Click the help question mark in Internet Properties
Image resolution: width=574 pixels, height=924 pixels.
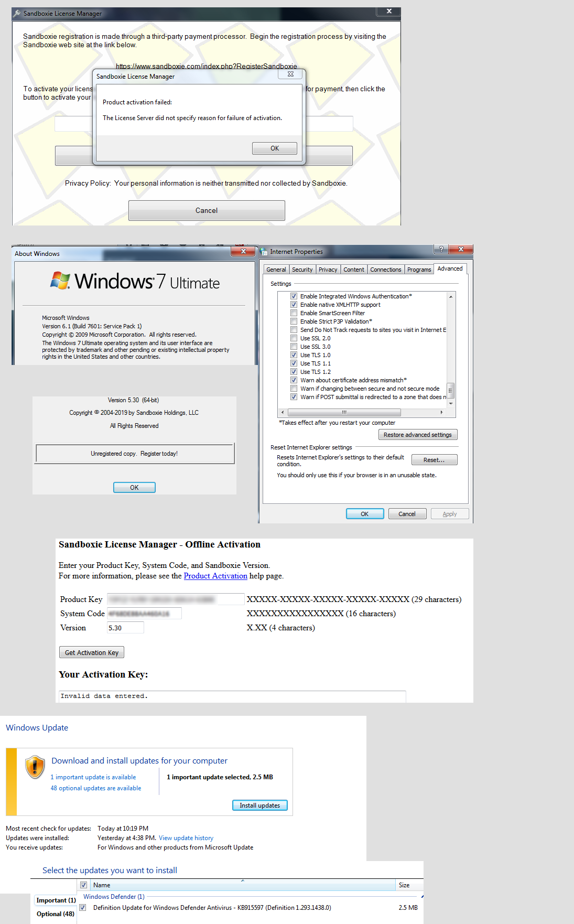click(x=441, y=249)
